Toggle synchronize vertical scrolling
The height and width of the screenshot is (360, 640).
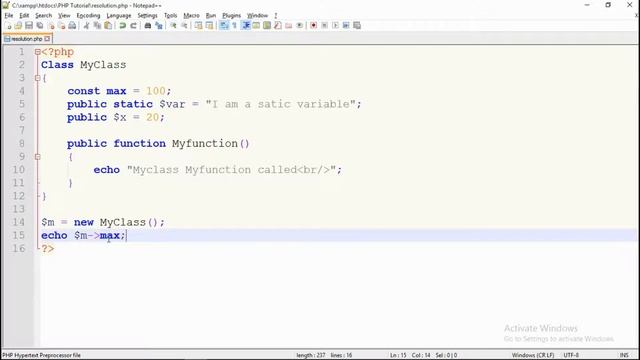click(x=198, y=25)
